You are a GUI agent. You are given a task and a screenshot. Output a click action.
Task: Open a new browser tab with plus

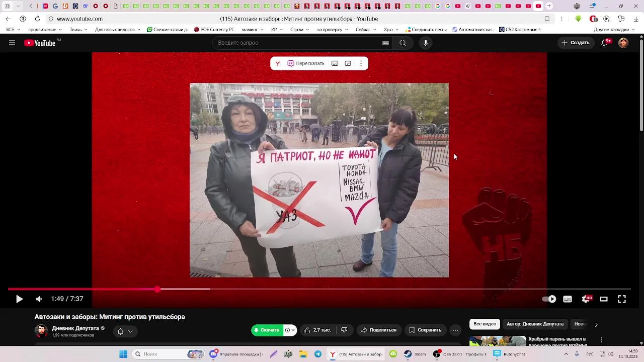pyautogui.click(x=549, y=6)
